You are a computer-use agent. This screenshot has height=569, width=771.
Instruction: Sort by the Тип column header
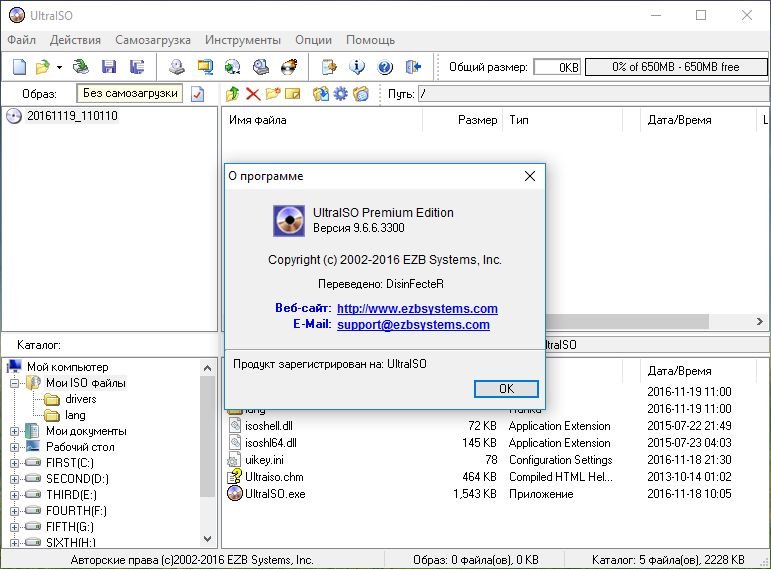pyautogui.click(x=563, y=120)
